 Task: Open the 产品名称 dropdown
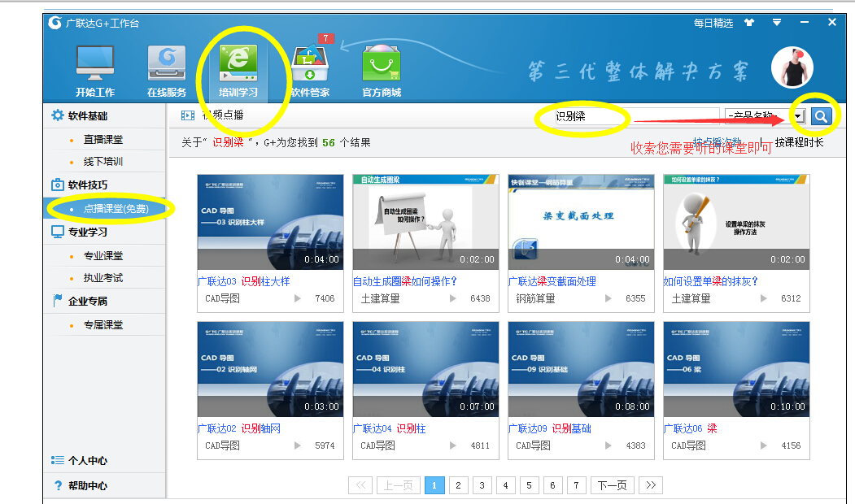pyautogui.click(x=765, y=116)
